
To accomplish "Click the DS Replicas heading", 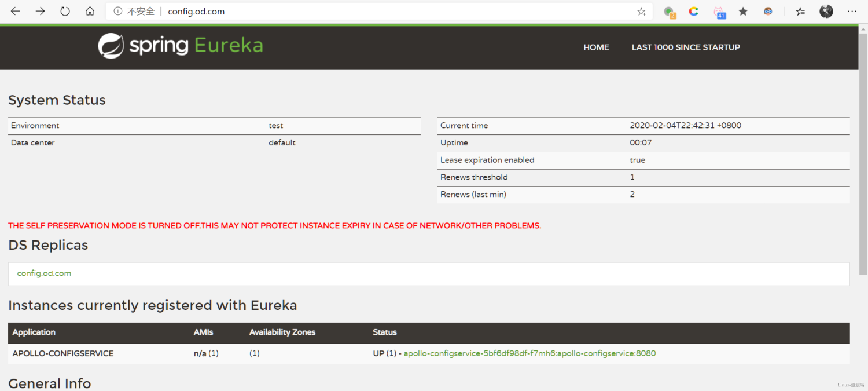I will [x=48, y=245].
